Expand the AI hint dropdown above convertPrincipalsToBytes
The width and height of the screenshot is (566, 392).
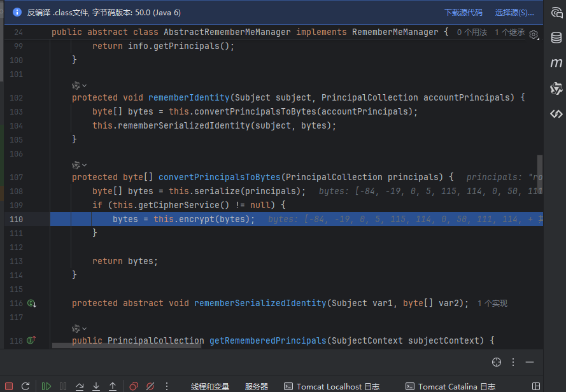point(80,165)
